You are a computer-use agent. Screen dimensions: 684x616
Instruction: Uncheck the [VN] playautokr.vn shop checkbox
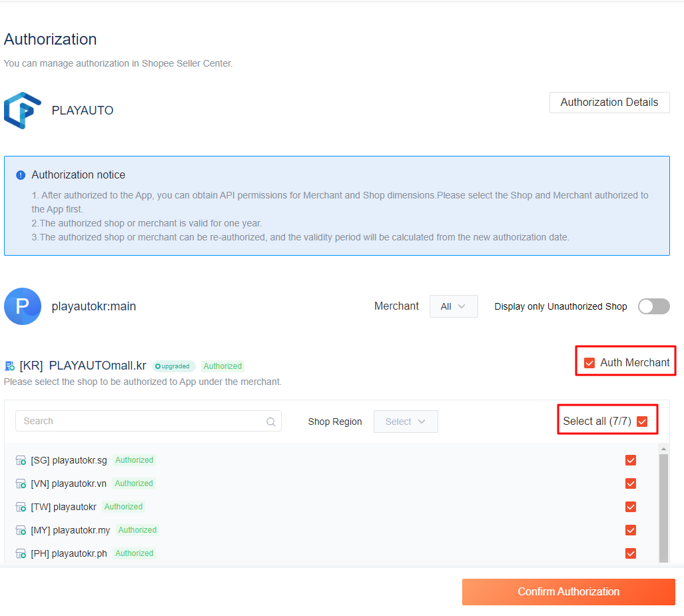(x=630, y=483)
